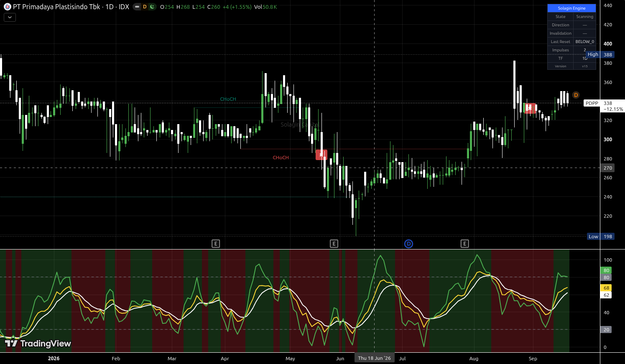Select the Scanning state value
Image resolution: width=625 pixels, height=364 pixels.
pos(584,17)
